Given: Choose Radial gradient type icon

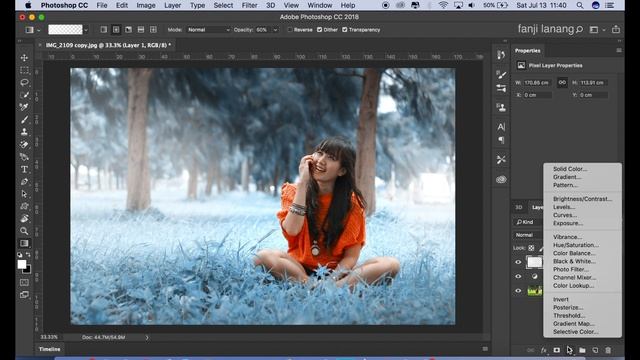Looking at the screenshot, I should pos(116,30).
